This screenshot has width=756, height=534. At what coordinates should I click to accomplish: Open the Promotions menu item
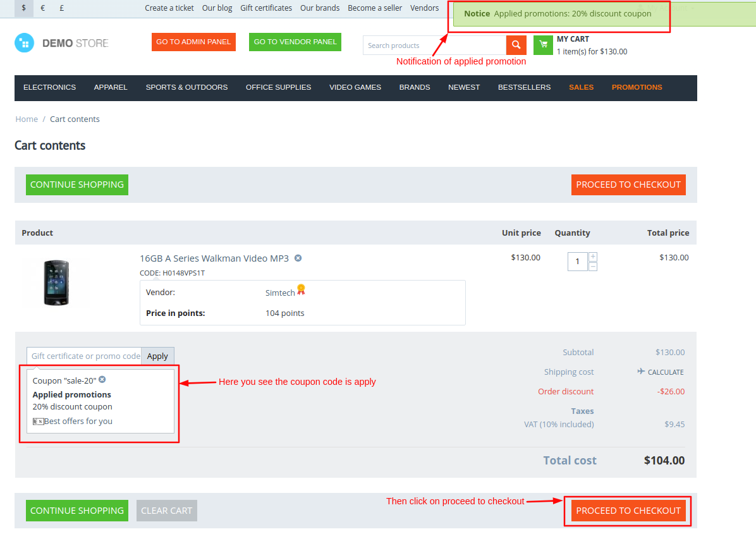pos(637,87)
